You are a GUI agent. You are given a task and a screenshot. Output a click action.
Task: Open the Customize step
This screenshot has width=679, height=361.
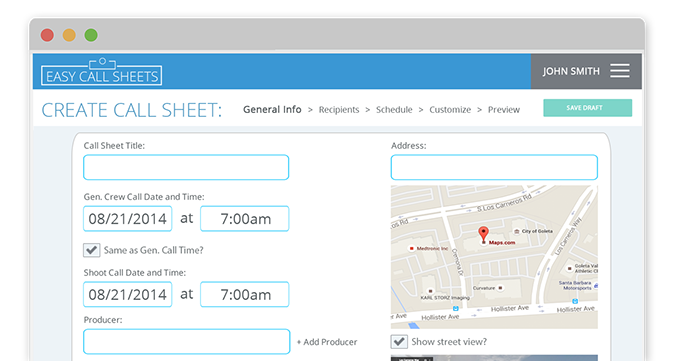click(x=450, y=110)
